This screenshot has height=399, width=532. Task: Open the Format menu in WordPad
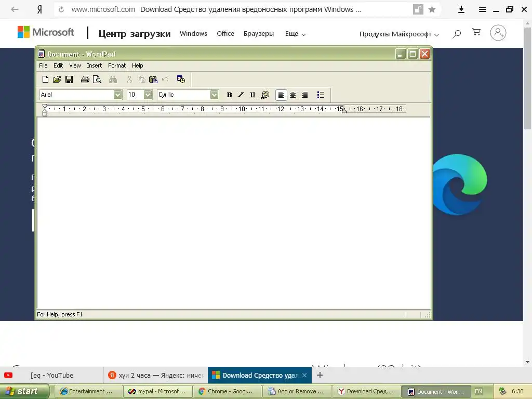pyautogui.click(x=117, y=65)
